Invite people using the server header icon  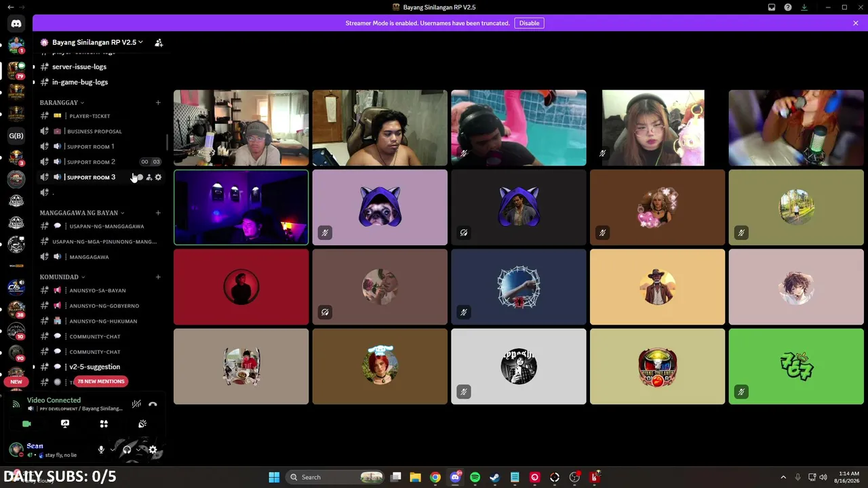[159, 43]
